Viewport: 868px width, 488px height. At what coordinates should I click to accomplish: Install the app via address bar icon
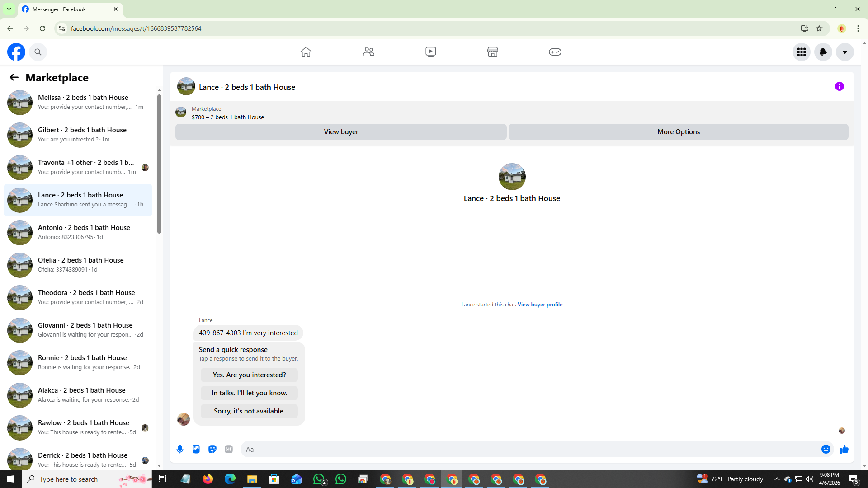[804, 28]
